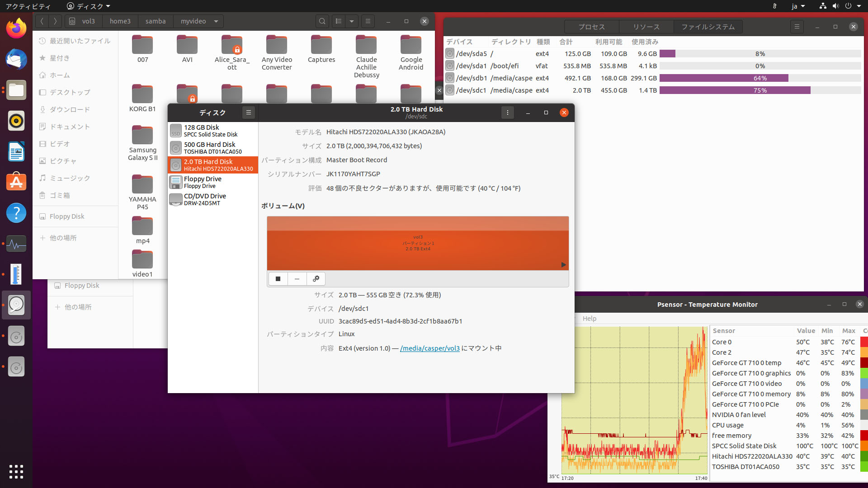The width and height of the screenshot is (868, 488).
Task: Open Other Locations in front file manager sidebar
Action: pos(75,238)
